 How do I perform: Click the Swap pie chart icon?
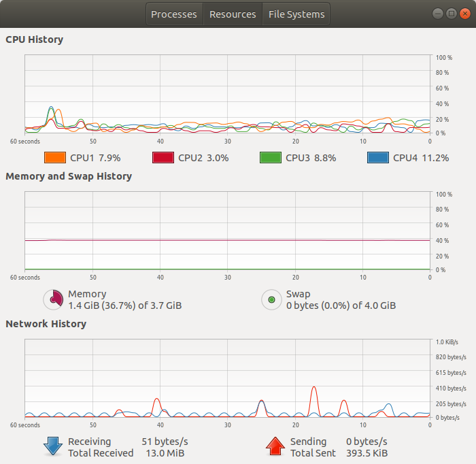(x=272, y=299)
